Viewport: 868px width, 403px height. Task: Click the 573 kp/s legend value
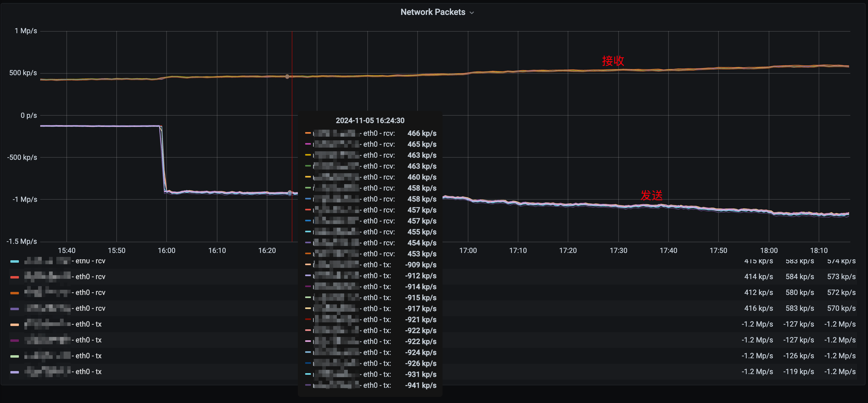841,277
